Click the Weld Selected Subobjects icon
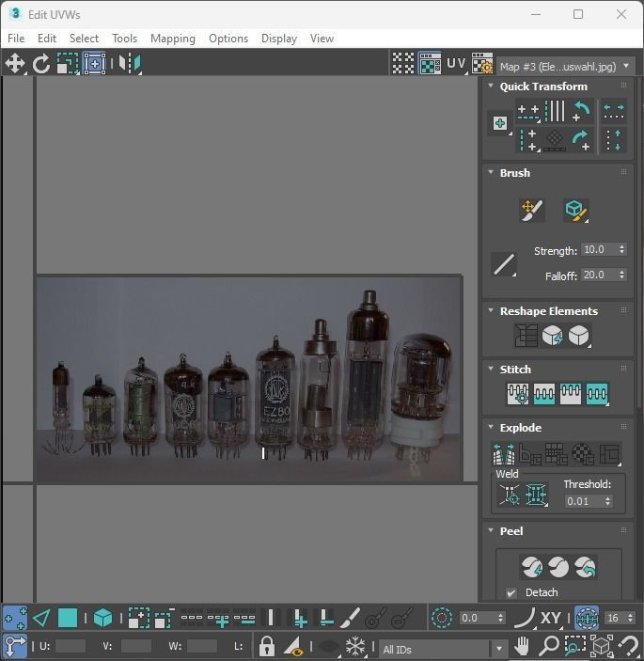 (536, 495)
